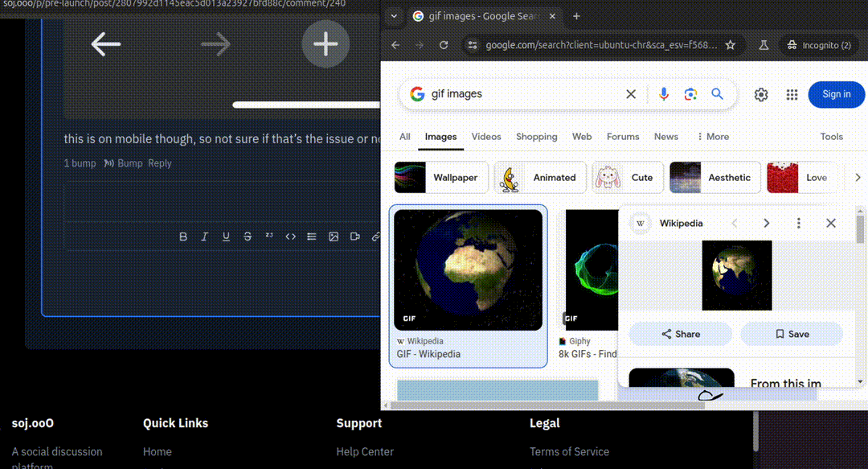Show more filter chips with right chevron
Image resolution: width=868 pixels, height=469 pixels.
858,178
